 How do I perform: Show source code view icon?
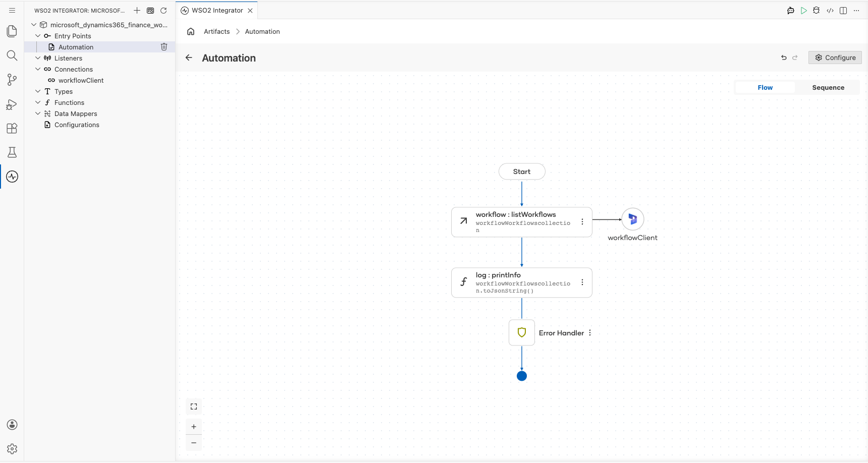(x=830, y=11)
